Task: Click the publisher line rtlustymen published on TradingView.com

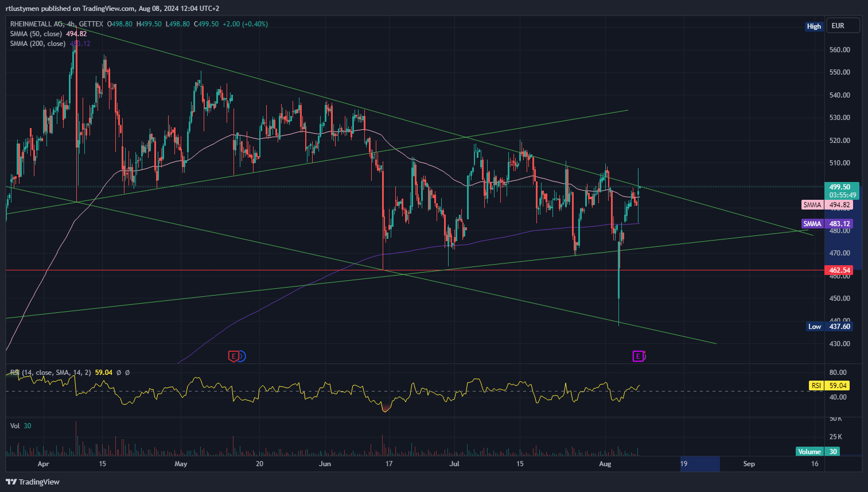Action: click(112, 8)
